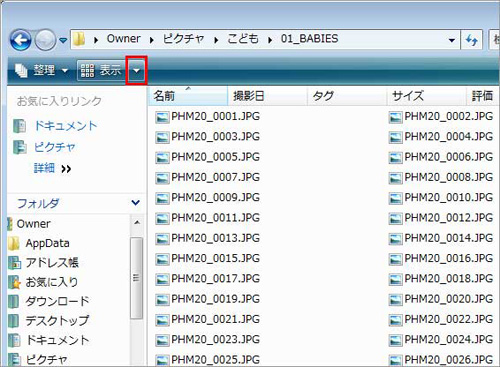Image resolution: width=500 pixels, height=367 pixels.
Task: Click folder tree scrollbar up arrow
Action: point(136,223)
